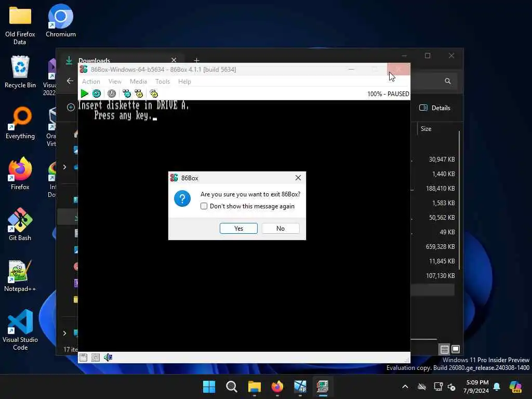The width and height of the screenshot is (532, 399).
Task: Open the Chromium desktop shortcut
Action: 61,21
